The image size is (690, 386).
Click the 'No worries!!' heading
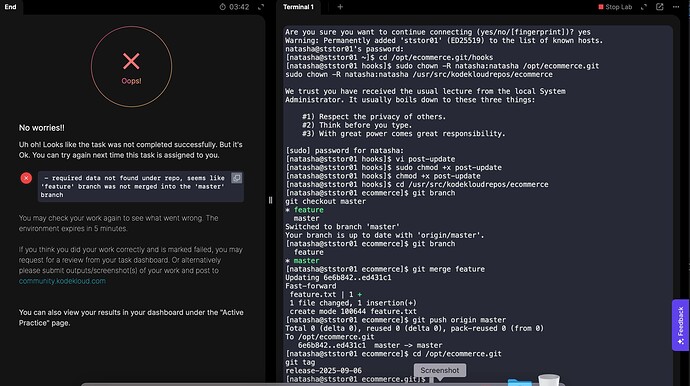(41, 128)
